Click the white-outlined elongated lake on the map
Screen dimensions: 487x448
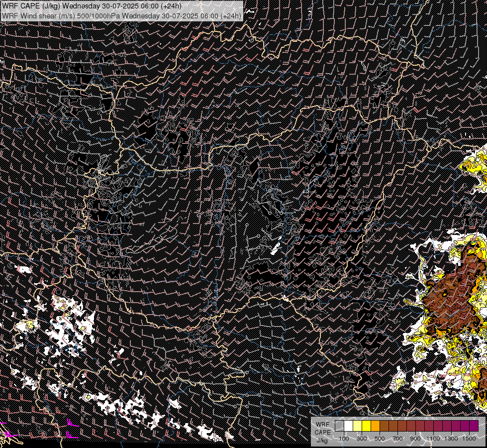(152, 241)
